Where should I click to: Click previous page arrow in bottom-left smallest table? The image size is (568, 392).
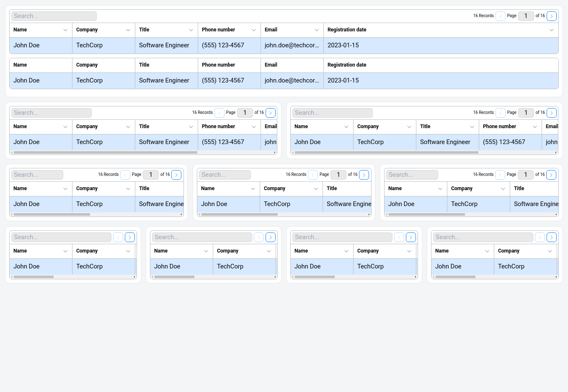click(118, 237)
